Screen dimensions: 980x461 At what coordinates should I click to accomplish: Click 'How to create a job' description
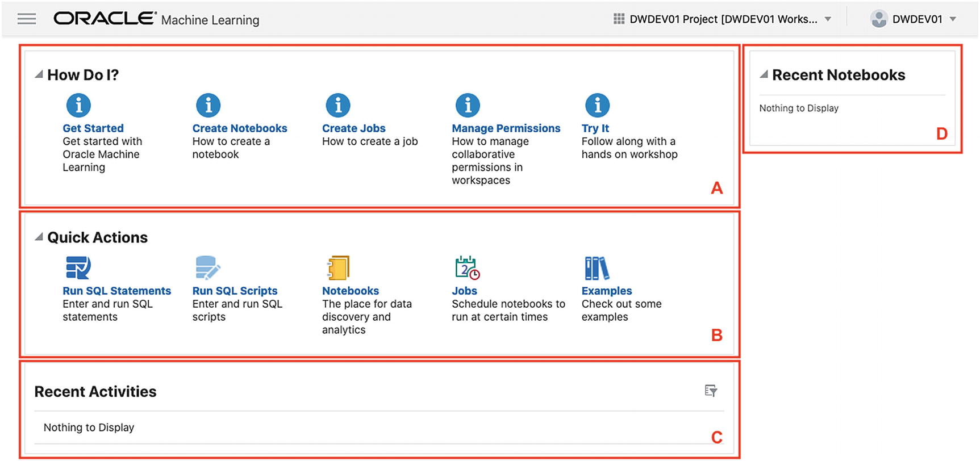pos(370,141)
